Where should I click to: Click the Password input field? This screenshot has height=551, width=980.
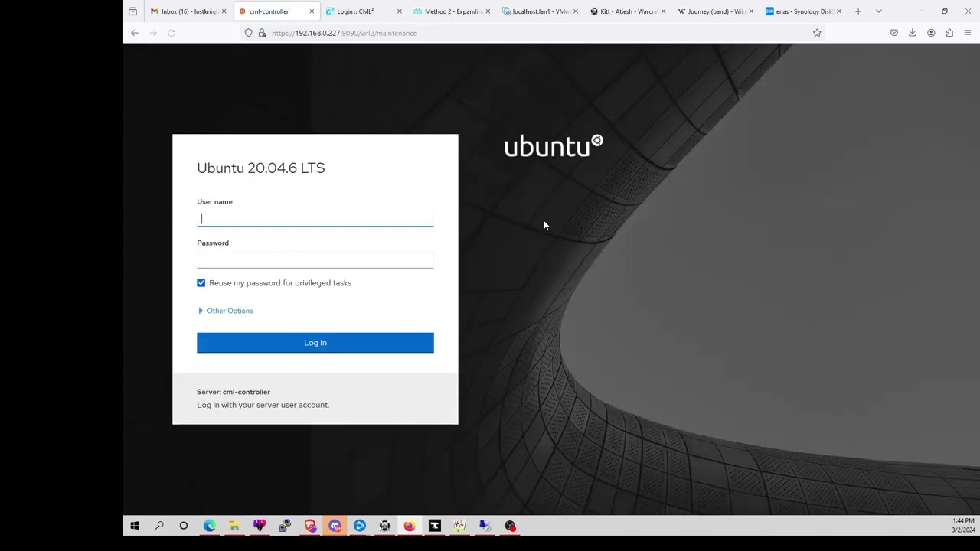315,260
